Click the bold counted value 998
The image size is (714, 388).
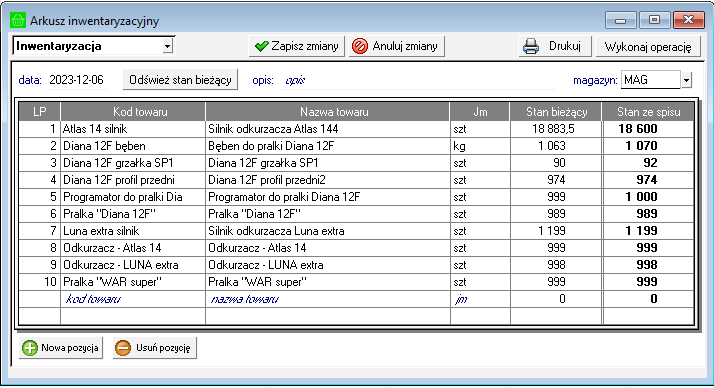click(647, 265)
